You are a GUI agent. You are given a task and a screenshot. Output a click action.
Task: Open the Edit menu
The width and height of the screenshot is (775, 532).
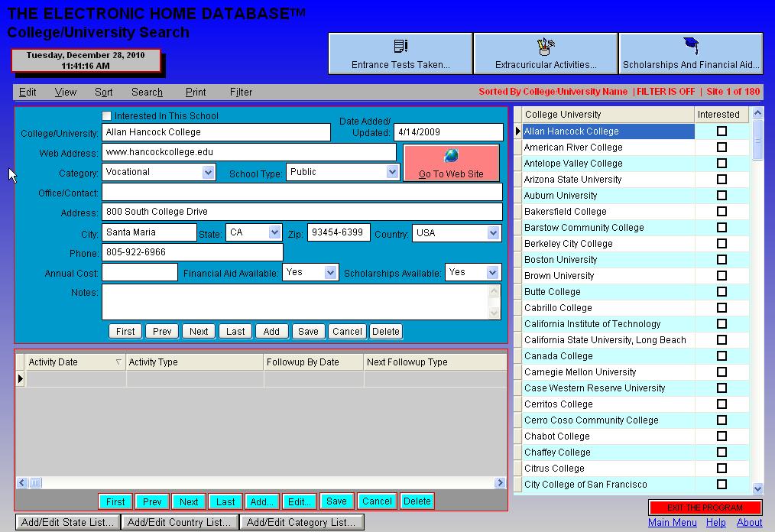click(28, 92)
